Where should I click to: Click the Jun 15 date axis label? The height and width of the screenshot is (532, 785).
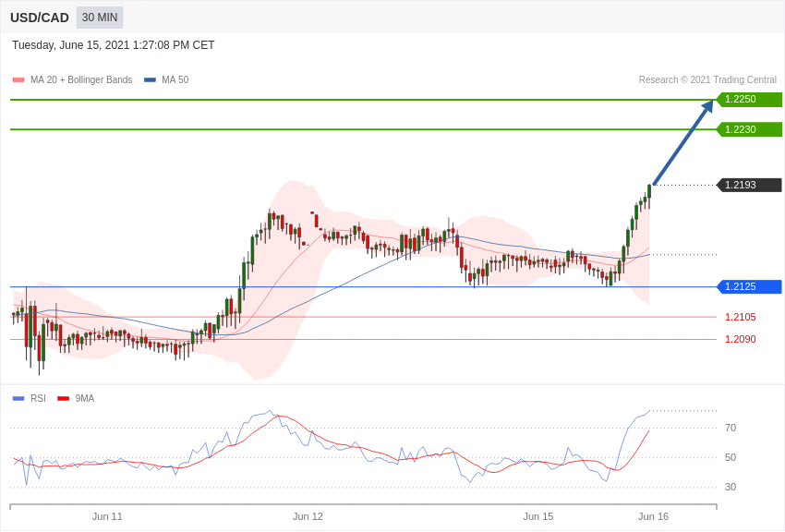click(x=538, y=517)
